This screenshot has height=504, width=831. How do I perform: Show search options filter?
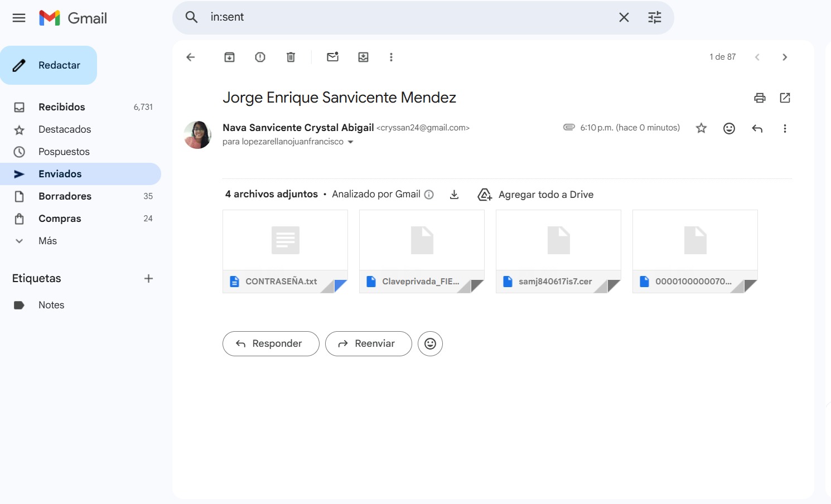pos(654,17)
